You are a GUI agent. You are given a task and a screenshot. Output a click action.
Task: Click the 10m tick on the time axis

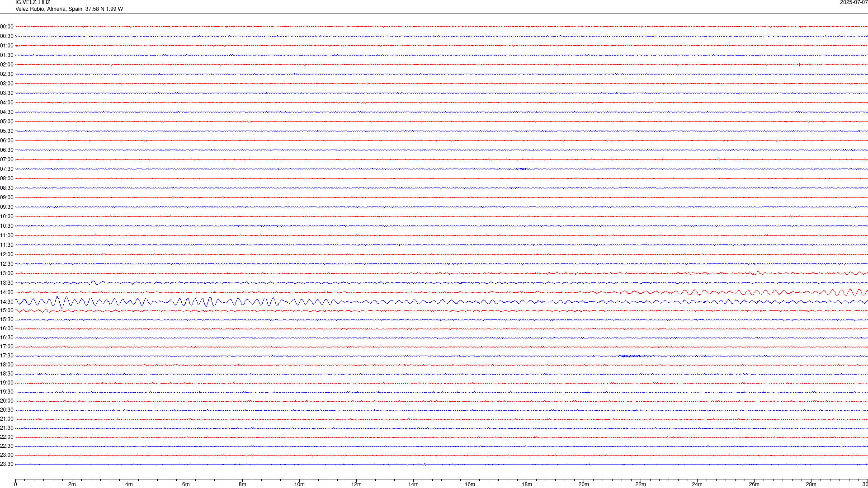pos(299,484)
